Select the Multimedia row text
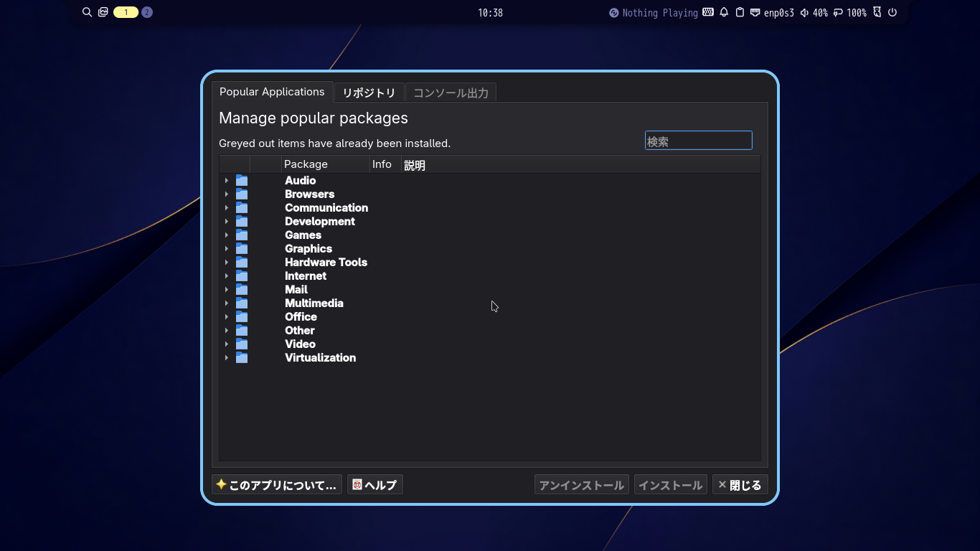This screenshot has width=980, height=551. coord(314,303)
